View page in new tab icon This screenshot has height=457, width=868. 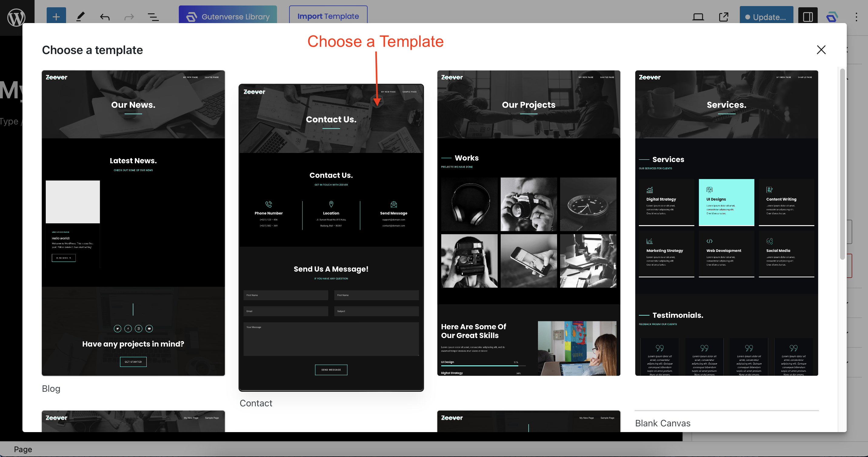point(723,17)
